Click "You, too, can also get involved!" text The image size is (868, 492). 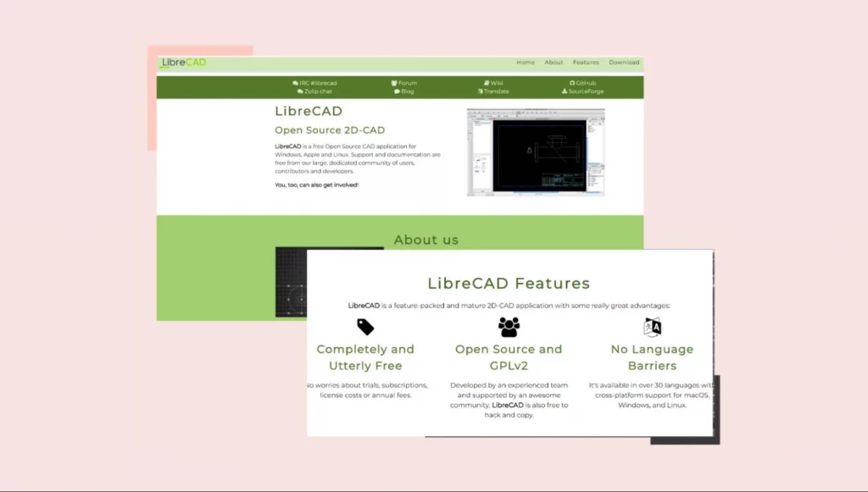[317, 185]
